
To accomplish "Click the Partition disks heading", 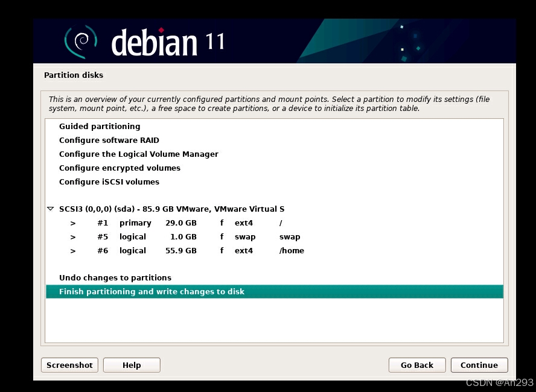I will point(74,75).
